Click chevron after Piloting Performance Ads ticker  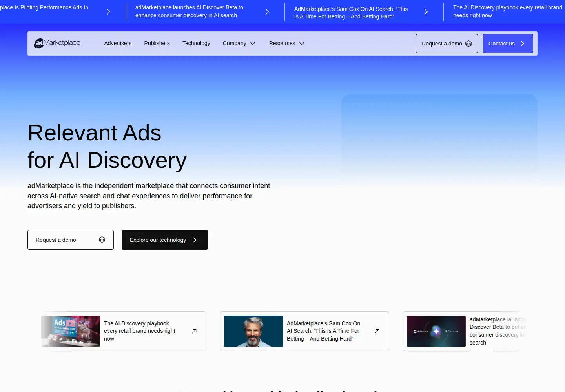(x=108, y=12)
